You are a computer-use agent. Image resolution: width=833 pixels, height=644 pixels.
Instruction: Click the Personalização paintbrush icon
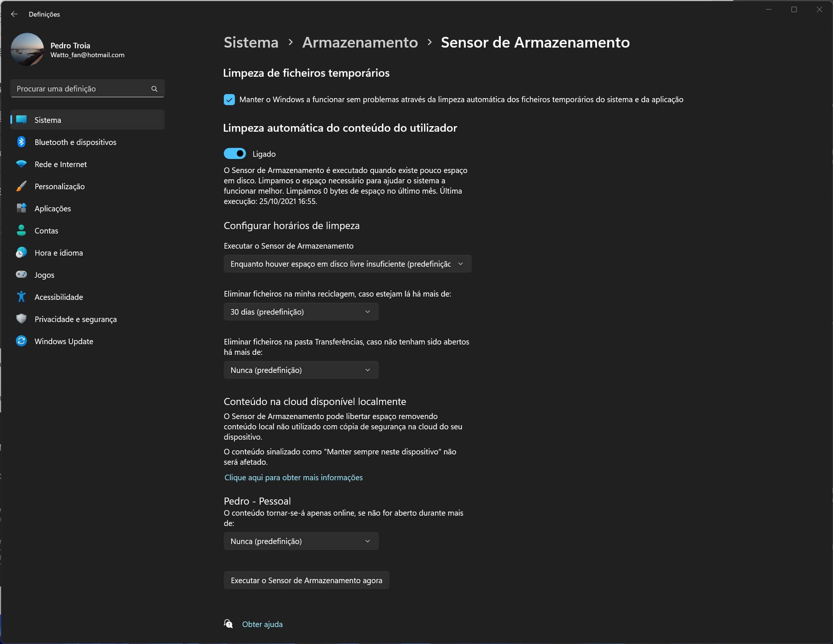(x=21, y=186)
